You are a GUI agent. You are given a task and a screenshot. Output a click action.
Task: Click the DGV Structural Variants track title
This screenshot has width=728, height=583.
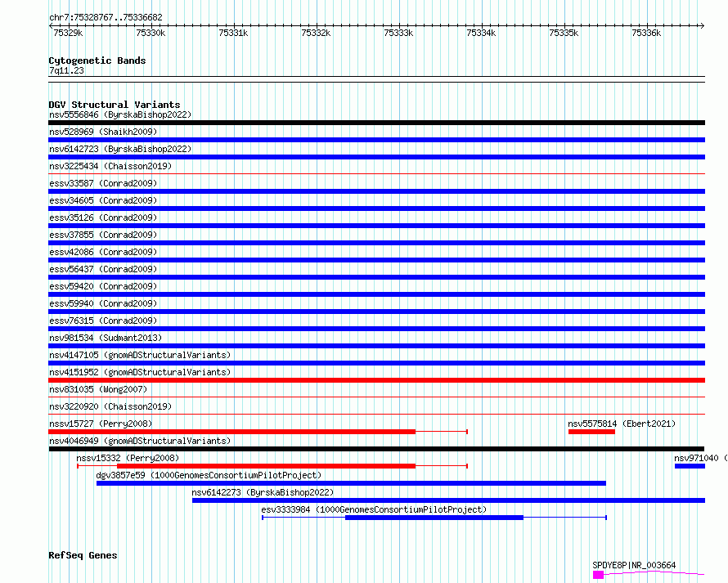[115, 105]
